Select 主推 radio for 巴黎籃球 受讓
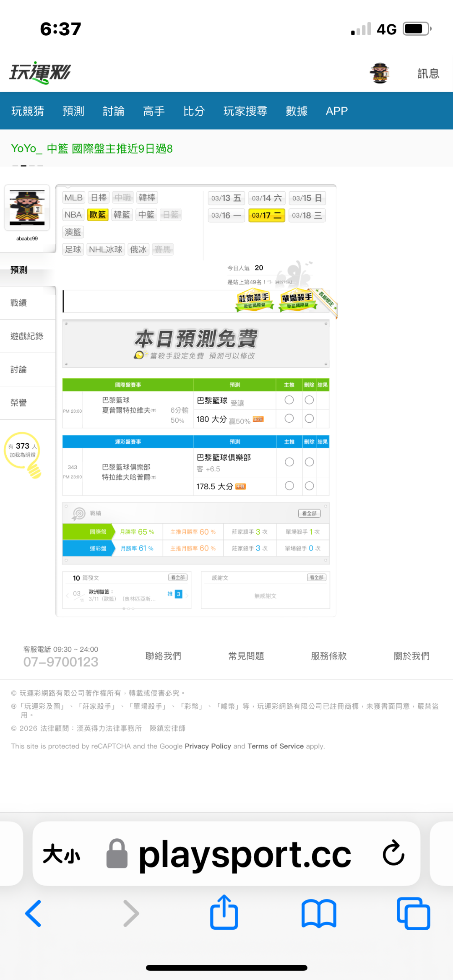Viewport: 453px width, 980px height. click(289, 400)
